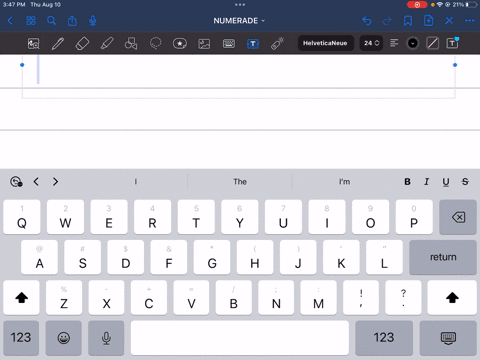Switch to numbers with left 123 key

21,338
